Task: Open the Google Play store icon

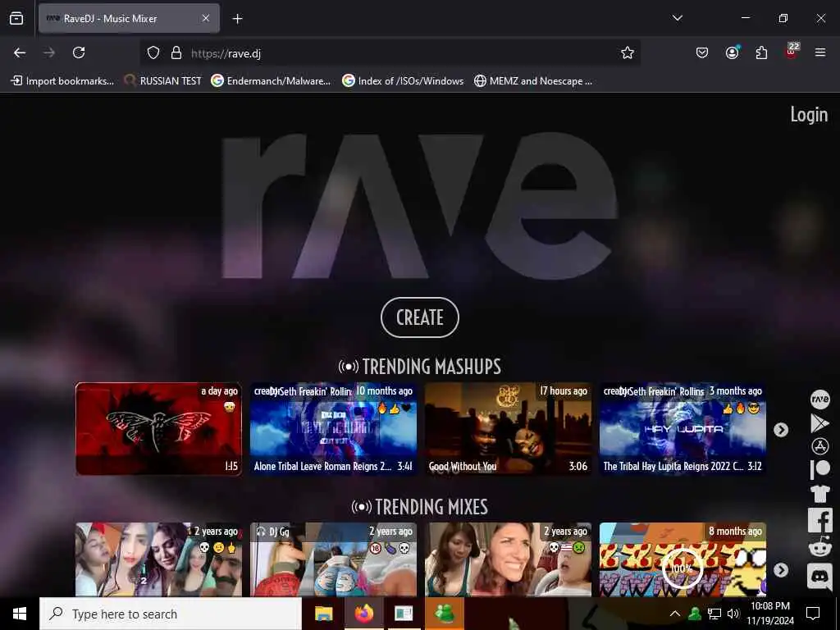Action: [819, 423]
